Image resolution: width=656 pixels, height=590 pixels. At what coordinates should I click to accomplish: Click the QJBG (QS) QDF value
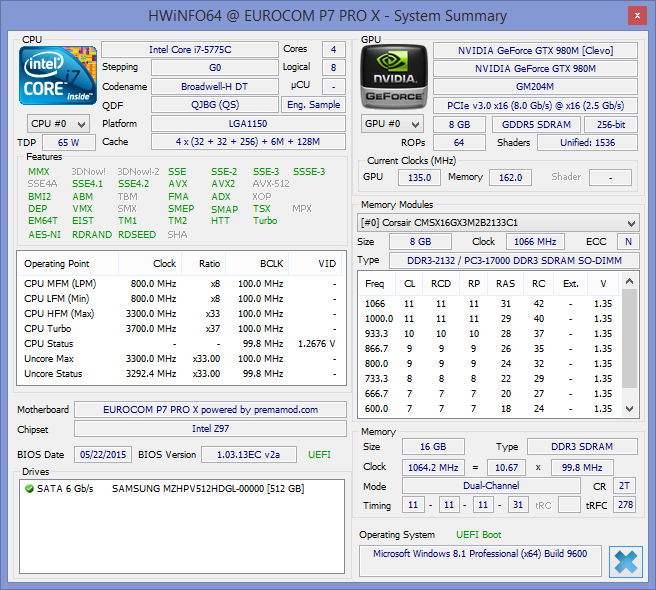[215, 105]
